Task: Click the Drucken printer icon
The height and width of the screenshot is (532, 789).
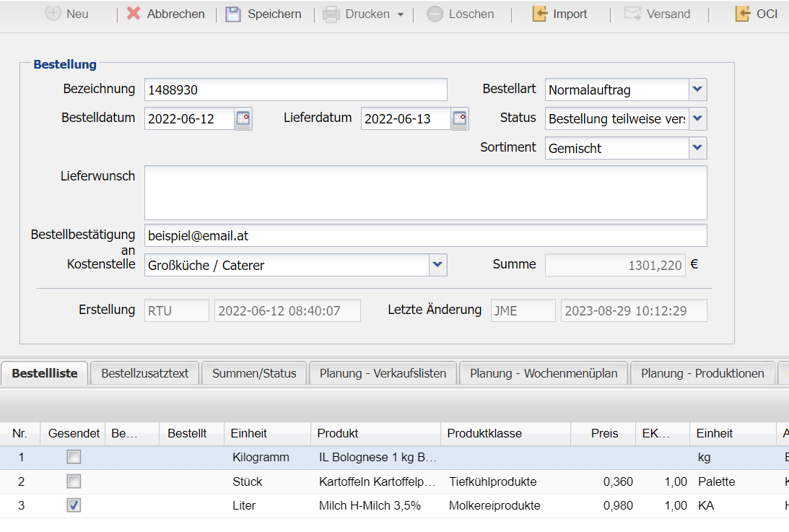Action: point(331,14)
